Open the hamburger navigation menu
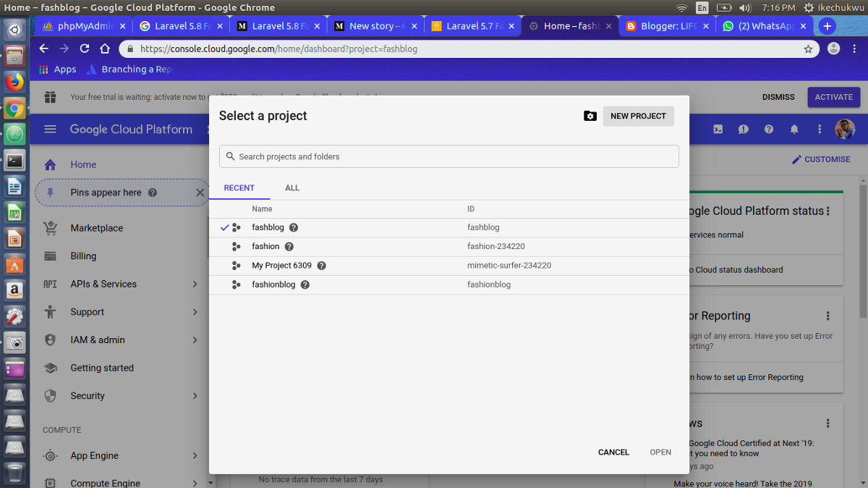The width and height of the screenshot is (868, 488). point(50,129)
